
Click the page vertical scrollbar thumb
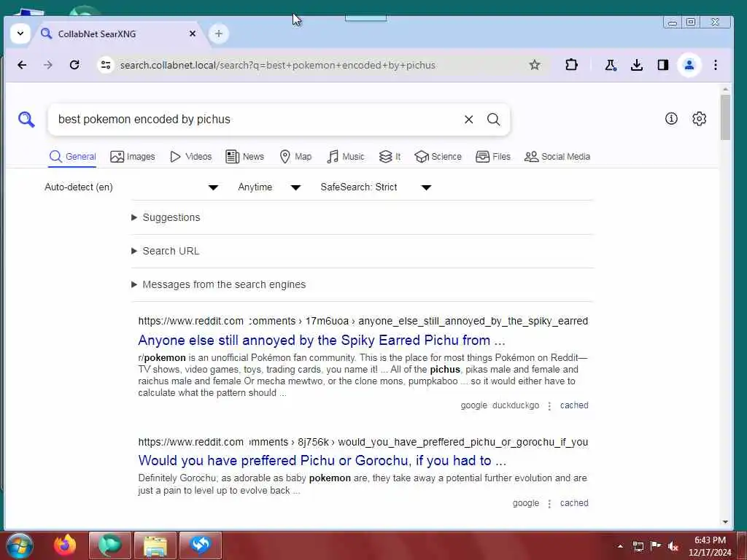pyautogui.click(x=725, y=117)
